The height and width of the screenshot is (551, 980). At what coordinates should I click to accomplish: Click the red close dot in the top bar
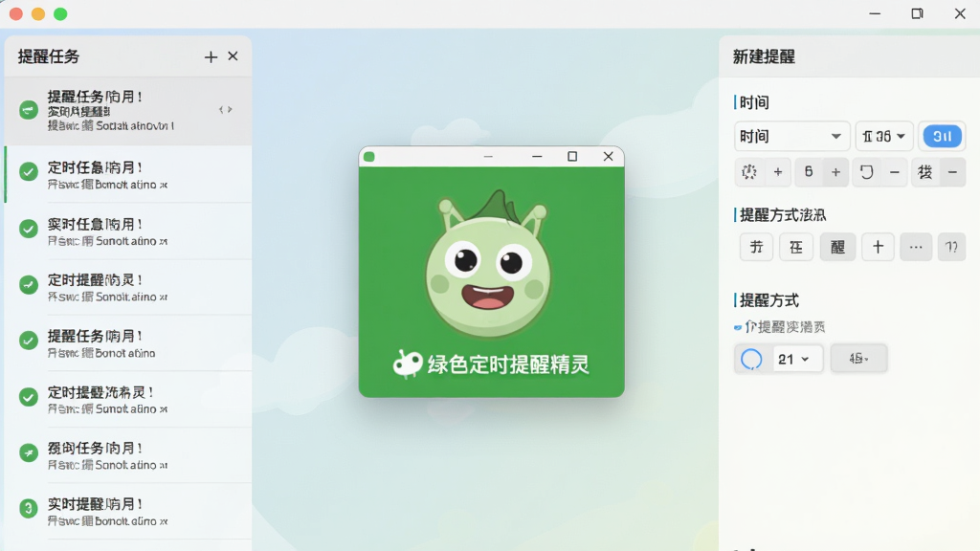(x=16, y=13)
